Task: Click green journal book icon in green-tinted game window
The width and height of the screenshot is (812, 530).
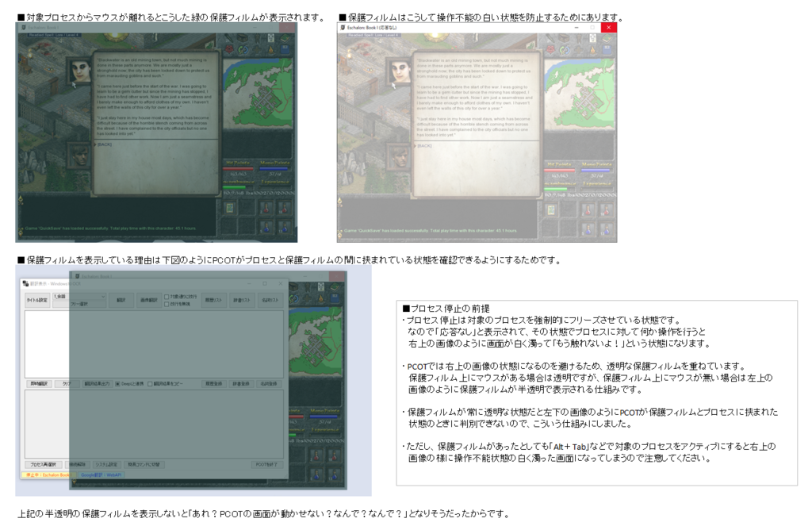Action: (x=285, y=38)
